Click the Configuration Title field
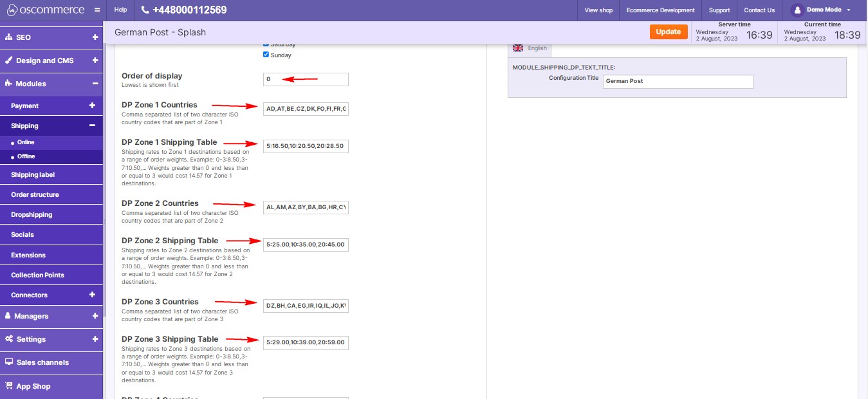The height and width of the screenshot is (399, 868). click(x=678, y=82)
